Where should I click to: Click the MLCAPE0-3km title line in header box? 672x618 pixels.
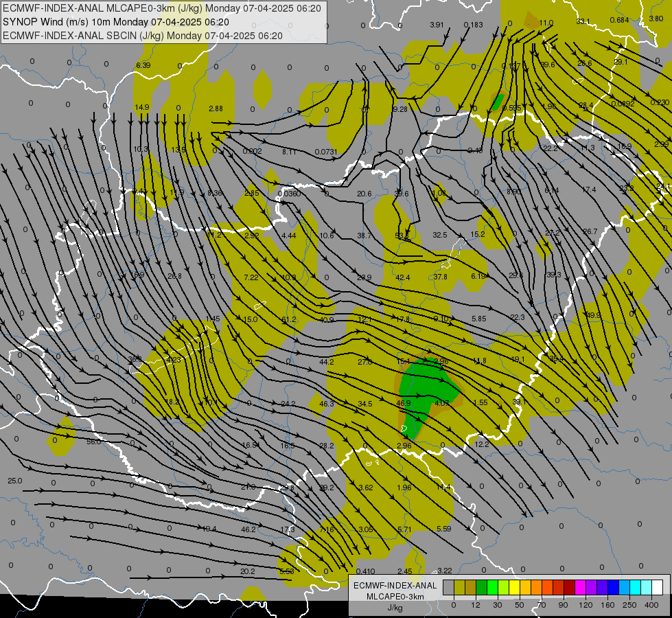pos(161,8)
